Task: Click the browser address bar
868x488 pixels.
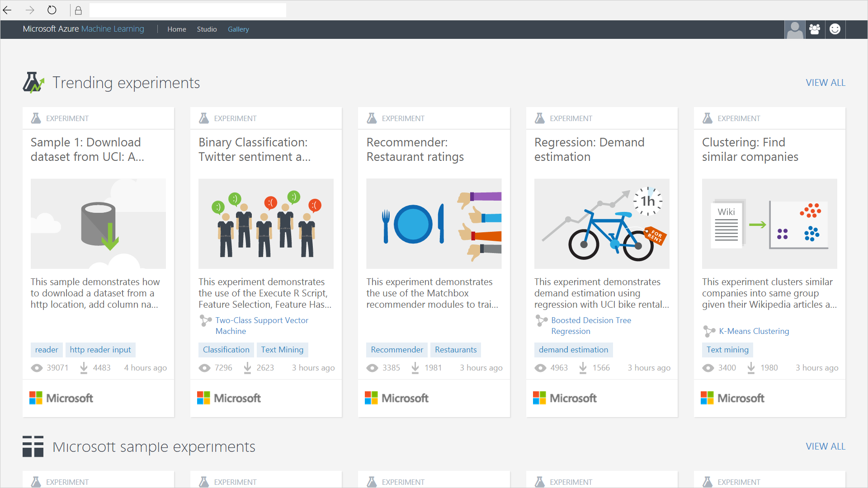Action: click(188, 10)
